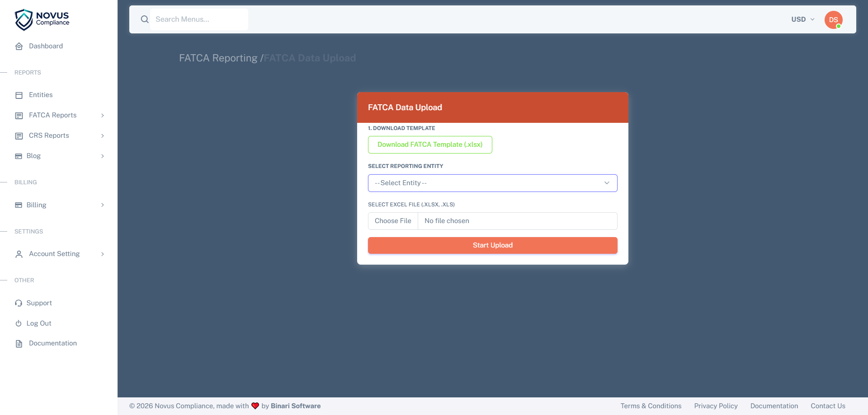Viewport: 868px width, 415px height.
Task: Click the red heart icon in footer
Action: [x=255, y=406]
